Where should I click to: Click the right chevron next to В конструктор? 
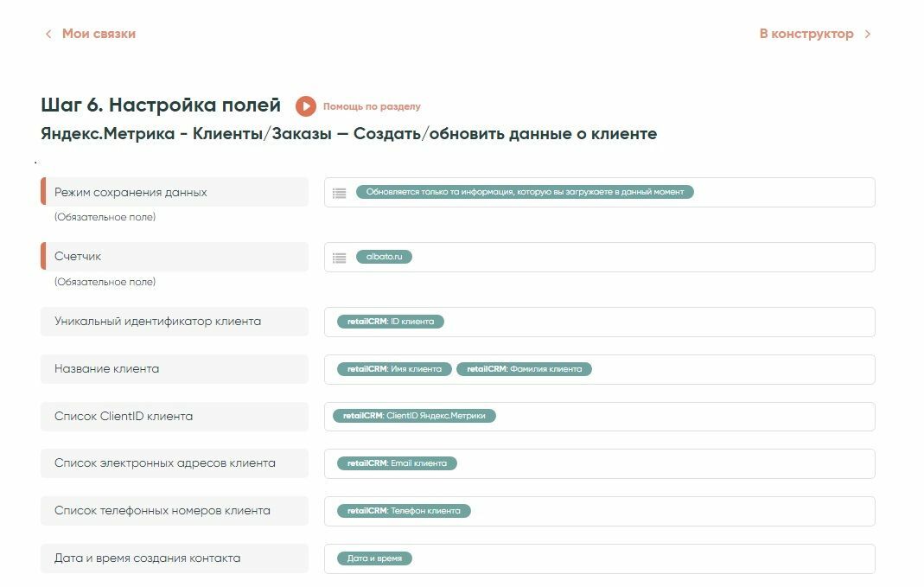[868, 35]
